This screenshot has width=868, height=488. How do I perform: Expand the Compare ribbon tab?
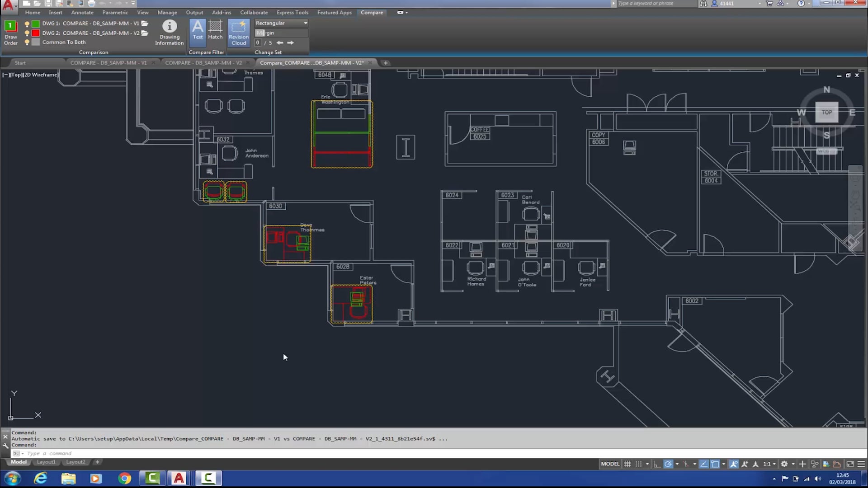pos(372,12)
